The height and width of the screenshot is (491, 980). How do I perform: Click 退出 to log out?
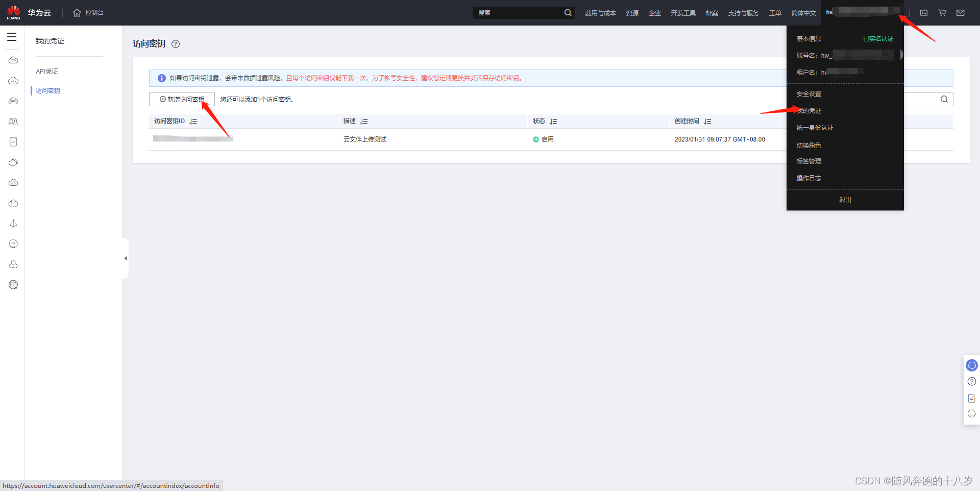tap(845, 200)
